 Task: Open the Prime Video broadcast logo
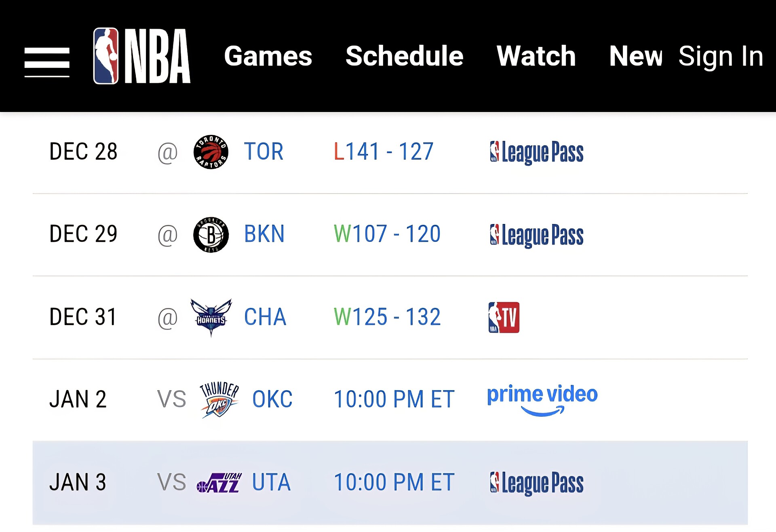pos(542,400)
